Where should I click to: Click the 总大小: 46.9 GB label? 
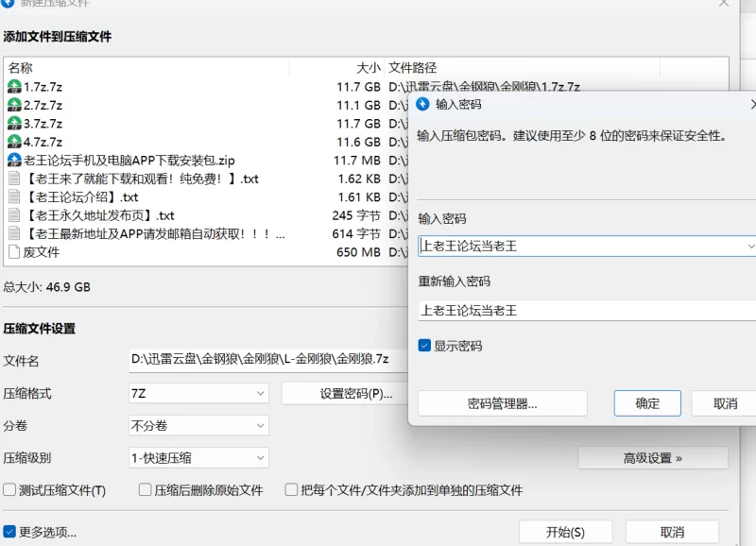coord(46,287)
